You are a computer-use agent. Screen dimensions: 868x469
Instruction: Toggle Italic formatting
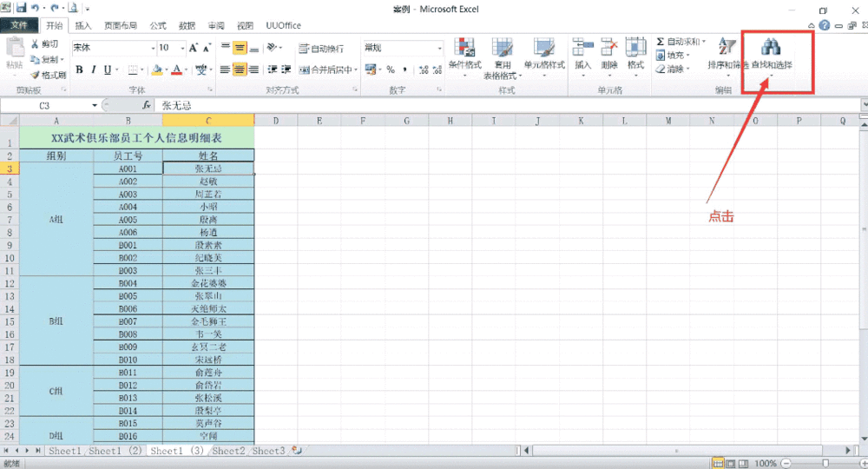click(93, 69)
